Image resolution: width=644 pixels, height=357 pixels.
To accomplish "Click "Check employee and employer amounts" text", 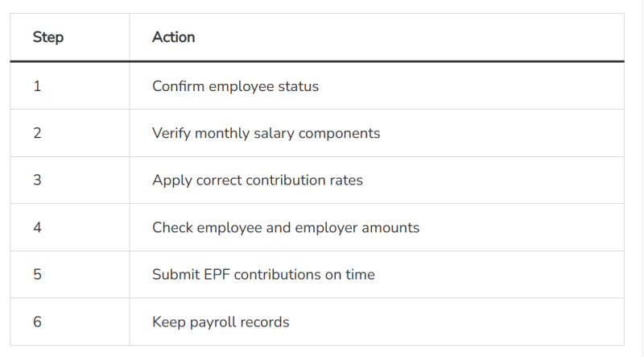I will tap(286, 227).
